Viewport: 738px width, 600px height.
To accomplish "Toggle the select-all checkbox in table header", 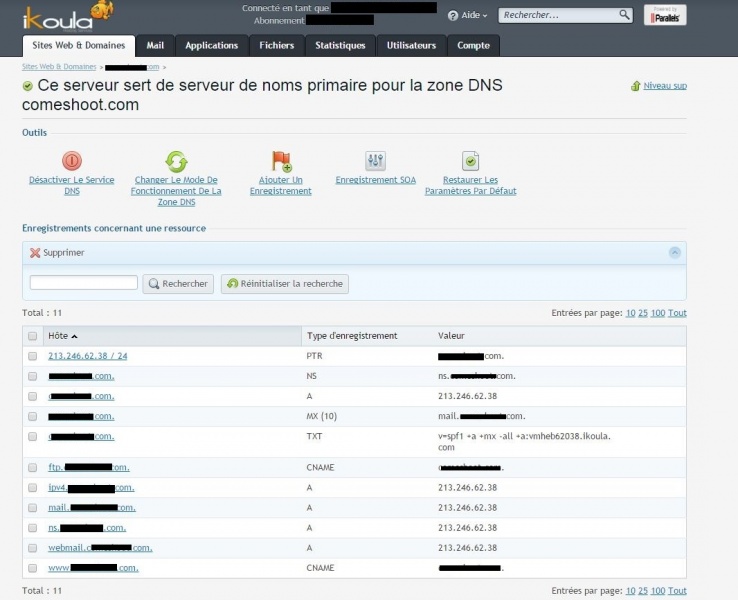I will click(33, 336).
